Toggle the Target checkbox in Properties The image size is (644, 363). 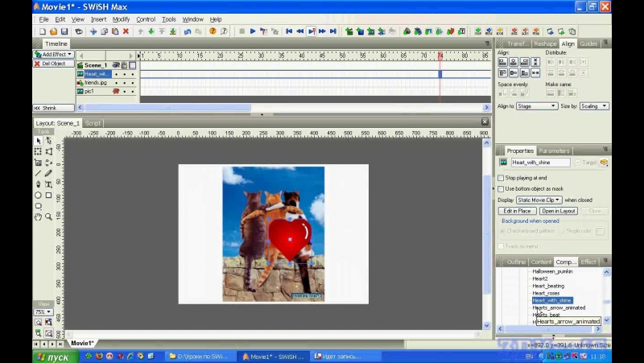tap(578, 163)
